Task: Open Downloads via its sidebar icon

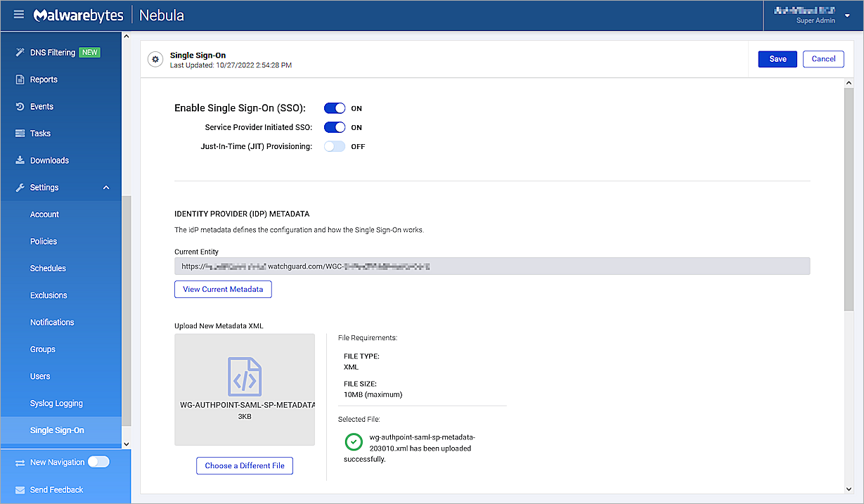Action: [18, 160]
